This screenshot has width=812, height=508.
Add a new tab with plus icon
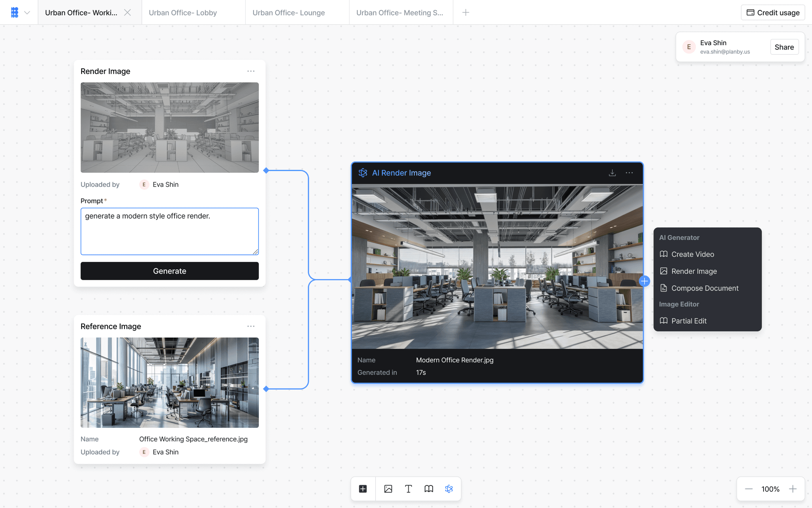pyautogui.click(x=465, y=13)
